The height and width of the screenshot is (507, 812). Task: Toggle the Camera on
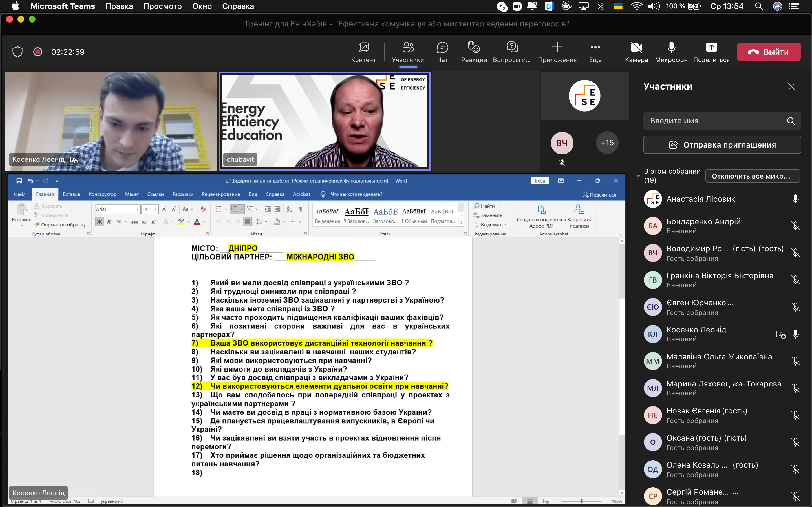(636, 52)
